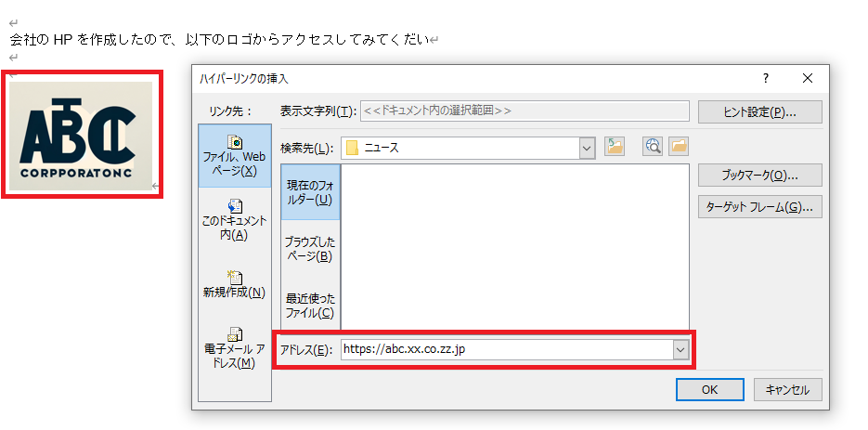Click the dialog help question mark
Viewport: 868px width, 430px height.
(765, 78)
